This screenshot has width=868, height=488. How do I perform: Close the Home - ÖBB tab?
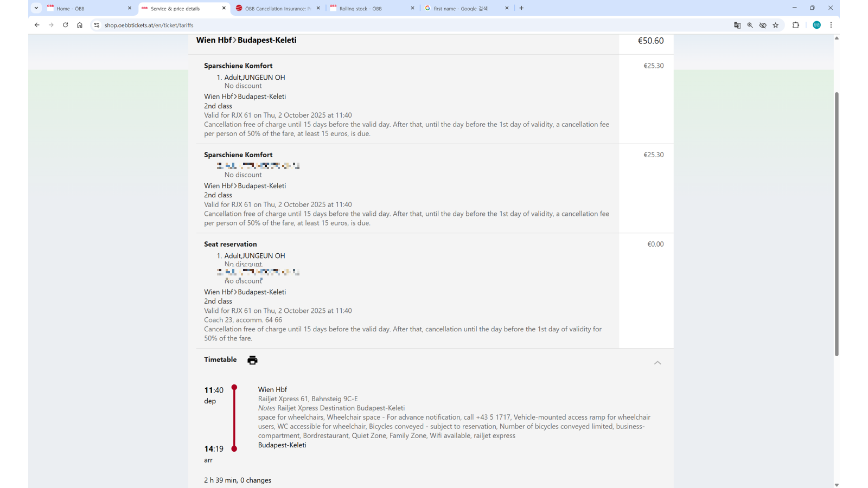tap(130, 8)
